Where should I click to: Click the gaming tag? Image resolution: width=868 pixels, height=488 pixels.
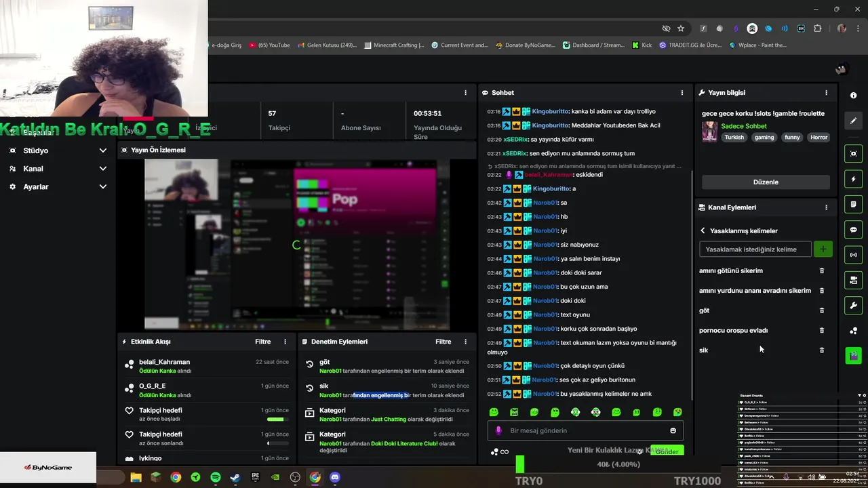(x=764, y=137)
